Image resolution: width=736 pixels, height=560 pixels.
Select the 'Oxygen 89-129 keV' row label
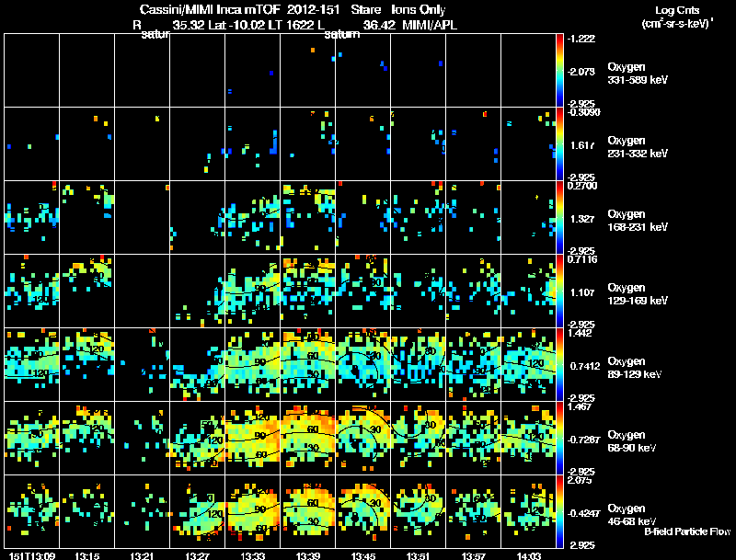[x=635, y=368]
